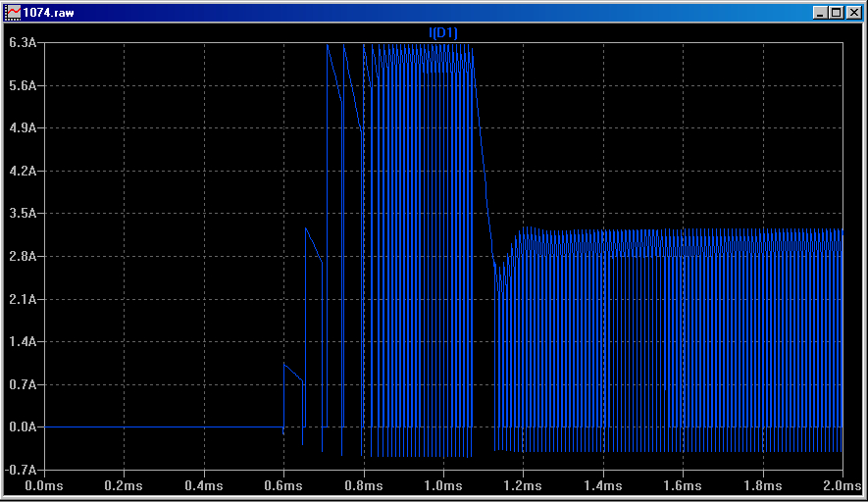Click the 6.3A vertical axis label

pos(23,42)
